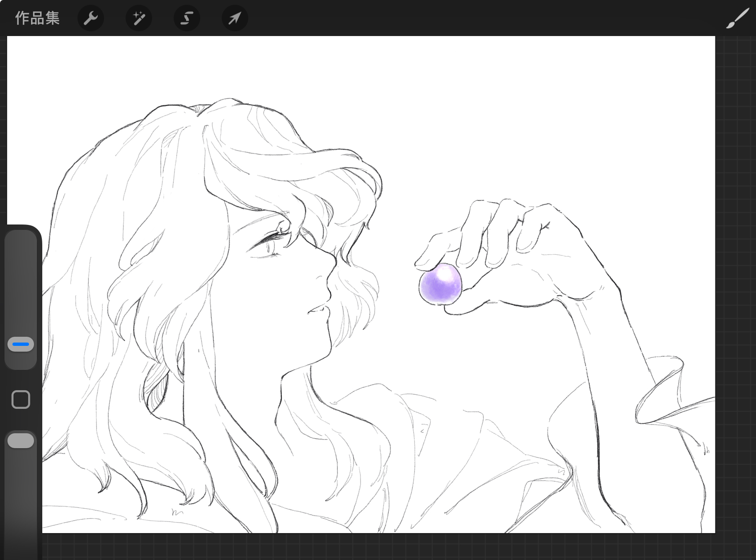
Task: Activate the Selection S-shaped tool
Action: coord(187,18)
